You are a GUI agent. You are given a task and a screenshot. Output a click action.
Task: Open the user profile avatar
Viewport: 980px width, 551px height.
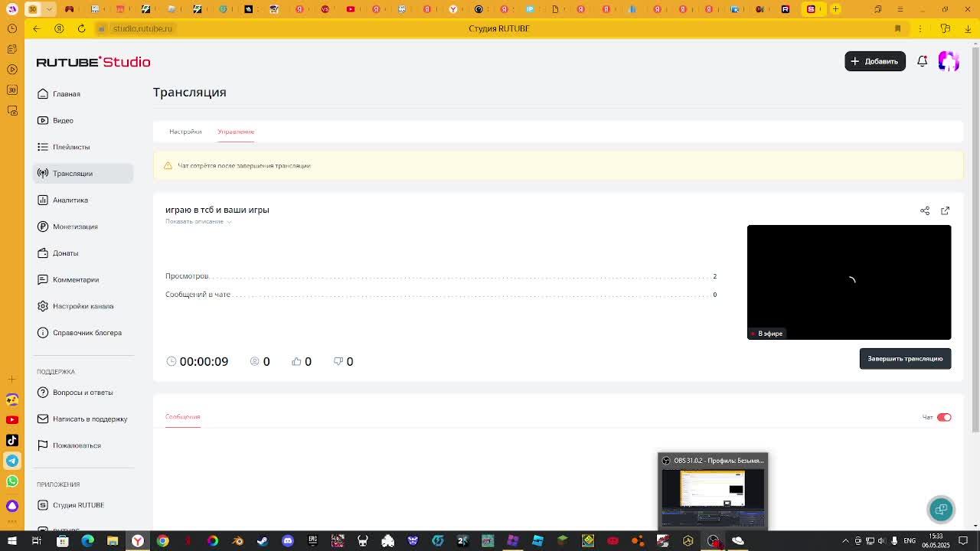[949, 61]
